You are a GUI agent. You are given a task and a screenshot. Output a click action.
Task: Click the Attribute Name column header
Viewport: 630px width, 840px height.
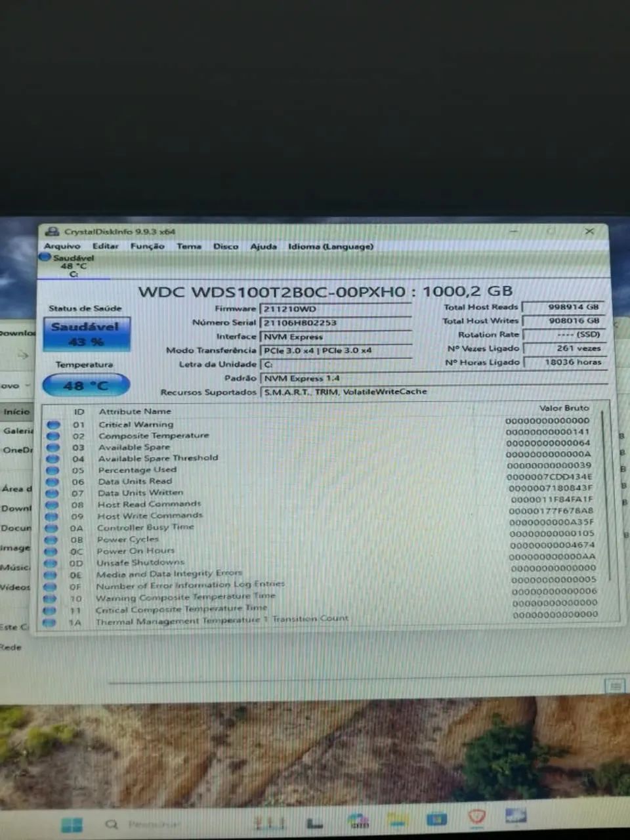coord(135,411)
